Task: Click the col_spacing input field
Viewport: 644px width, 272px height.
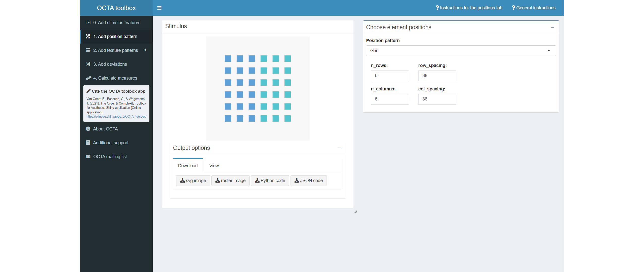Action: [x=437, y=99]
